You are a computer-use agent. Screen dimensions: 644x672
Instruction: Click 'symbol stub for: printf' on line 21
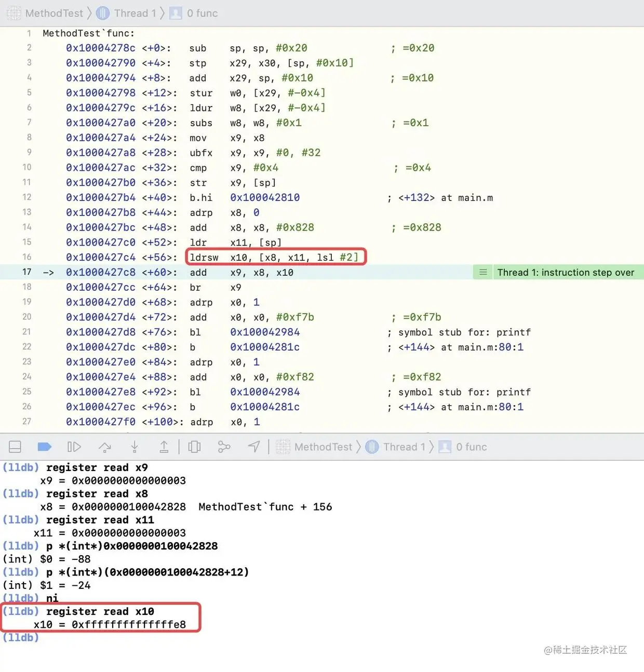[x=464, y=332]
